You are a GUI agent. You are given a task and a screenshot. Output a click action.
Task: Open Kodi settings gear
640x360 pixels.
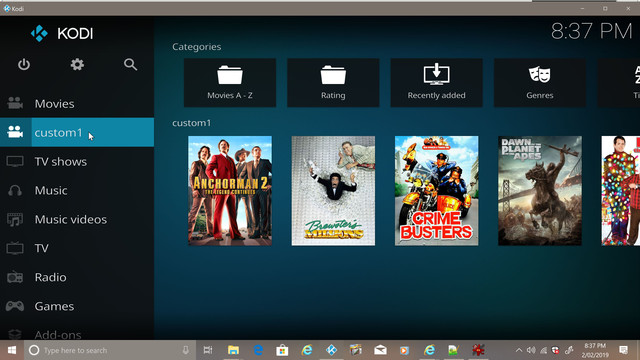pos(77,64)
